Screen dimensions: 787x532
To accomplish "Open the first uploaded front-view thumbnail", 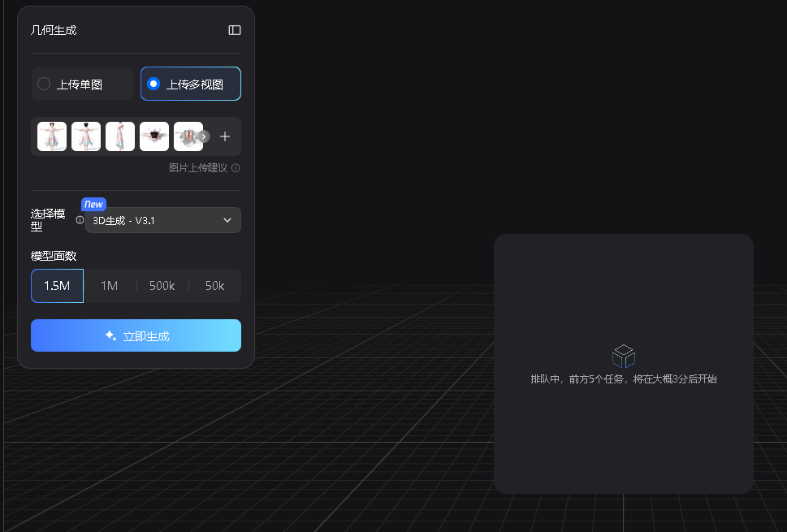I will [52, 136].
